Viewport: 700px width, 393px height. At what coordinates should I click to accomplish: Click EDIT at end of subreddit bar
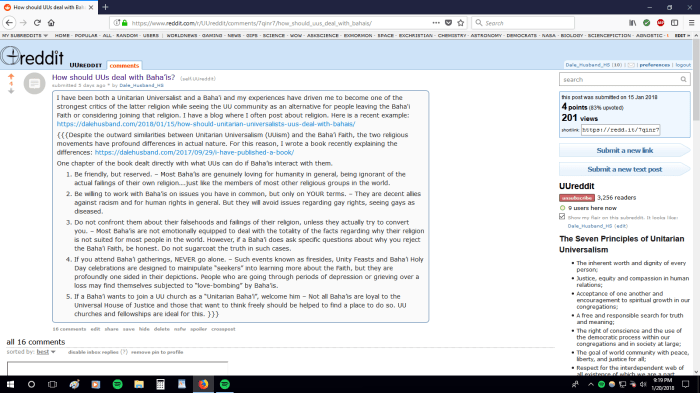682,35
